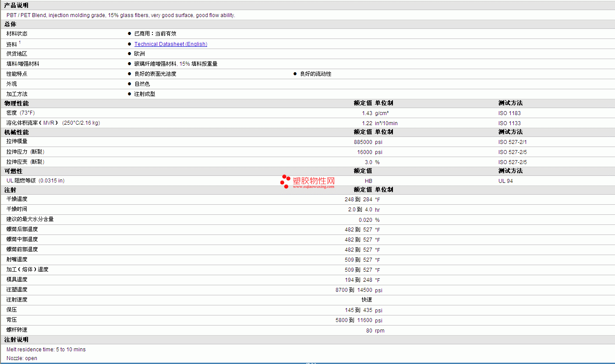Image resolution: width=615 pixels, height=364 pixels.
Task: Click the tensile modulus value '885000'
Action: click(x=363, y=142)
